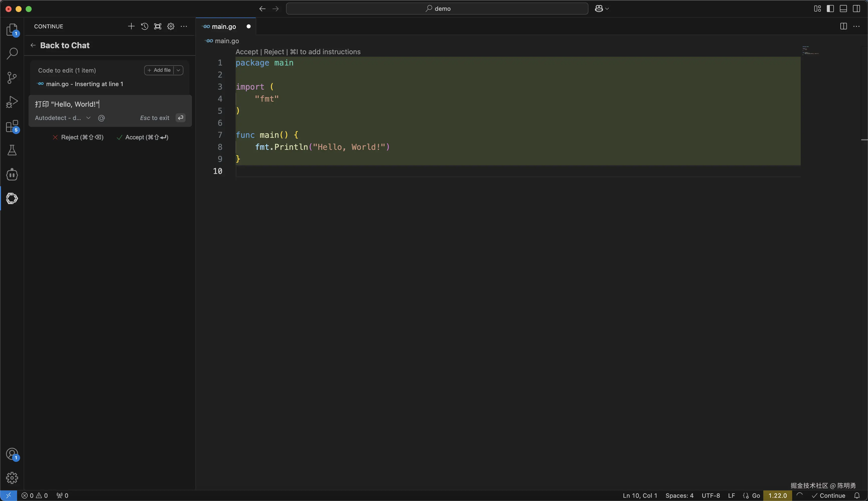868x501 pixels.
Task: Reject the inline diff above line 1
Action: (x=274, y=52)
